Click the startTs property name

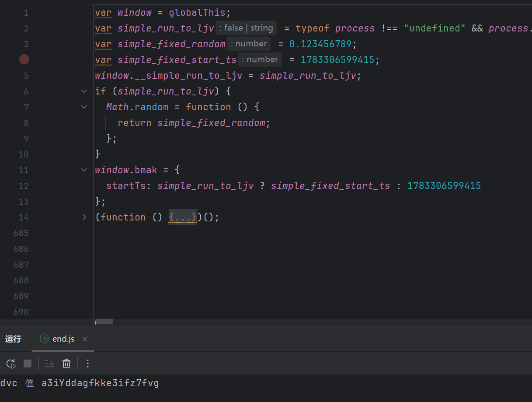[x=126, y=186]
